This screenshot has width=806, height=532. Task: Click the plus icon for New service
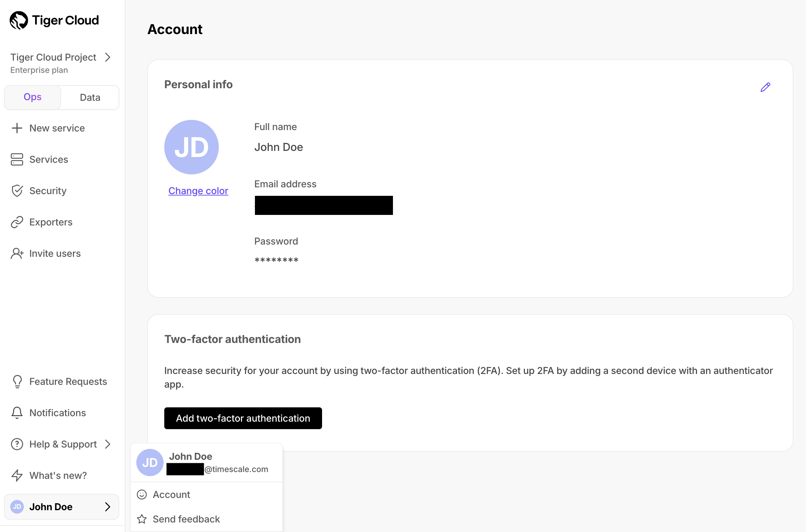(17, 128)
